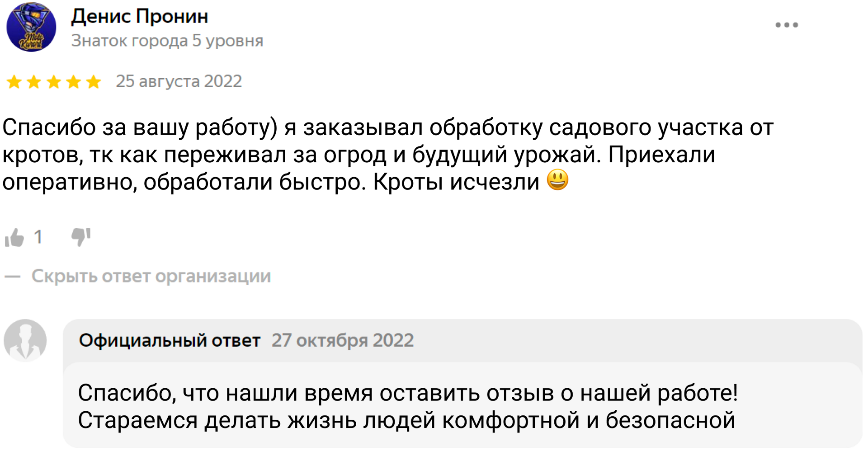Open Денис Пронин's profile avatar picture
The width and height of the screenshot is (868, 451).
(31, 27)
